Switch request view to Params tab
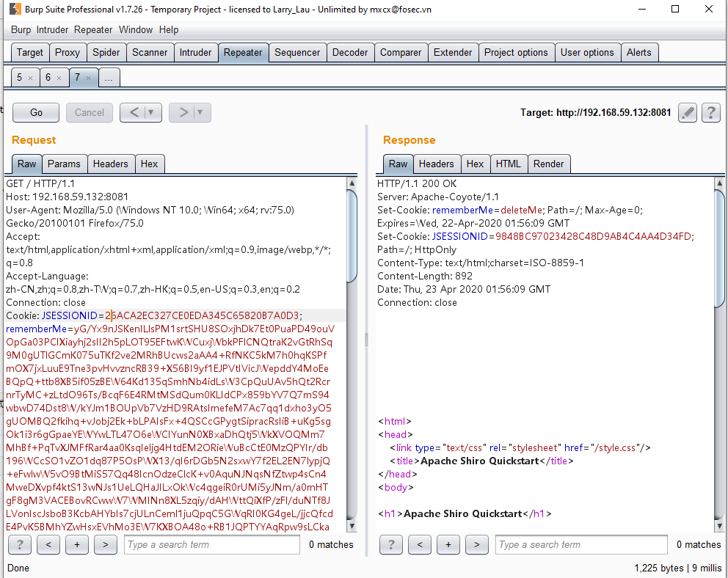This screenshot has height=578, width=728. (x=65, y=164)
